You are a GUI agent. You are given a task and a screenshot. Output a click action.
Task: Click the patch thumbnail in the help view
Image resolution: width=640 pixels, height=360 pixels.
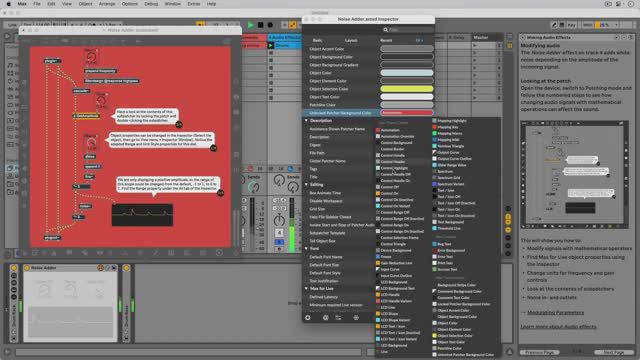[x=575, y=174]
